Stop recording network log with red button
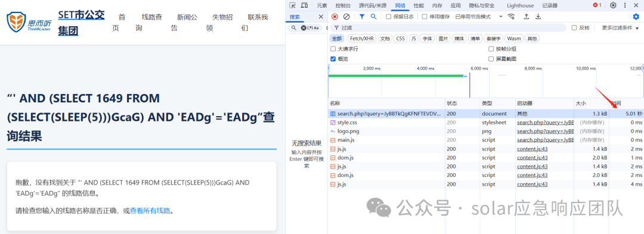Image resolution: width=644 pixels, height=234 pixels. click(335, 17)
